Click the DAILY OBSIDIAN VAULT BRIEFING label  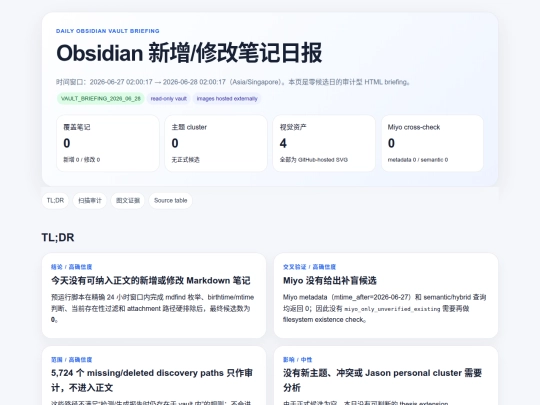[x=108, y=31]
